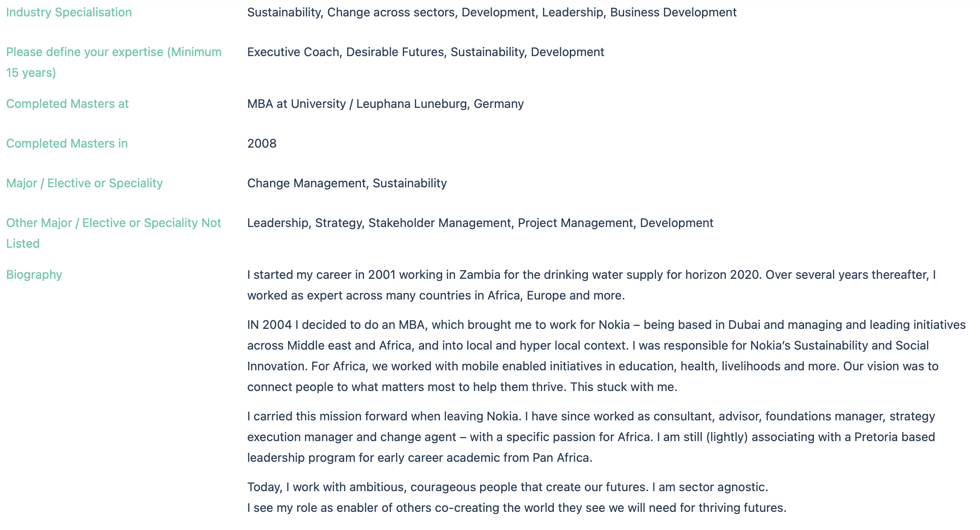Viewport: 980px width, 530px height.
Task: Select the MBA at University Leuphana text
Action: pyautogui.click(x=386, y=104)
